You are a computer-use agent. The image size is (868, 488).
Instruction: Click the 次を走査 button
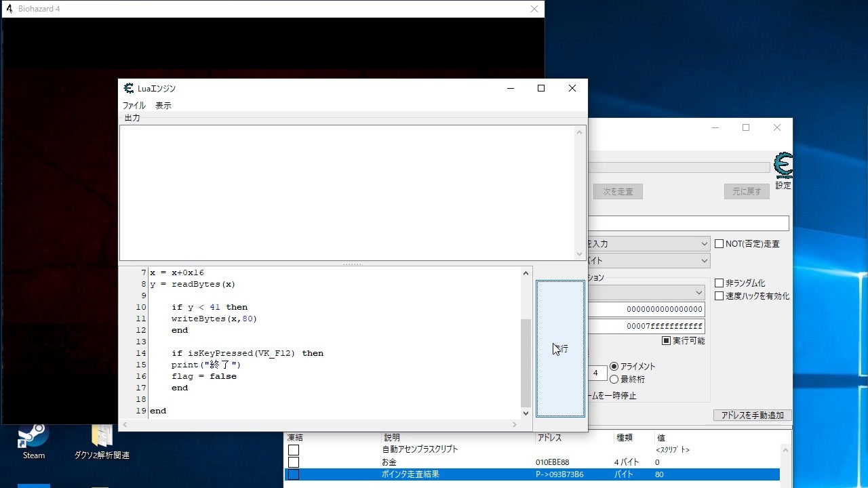point(618,192)
